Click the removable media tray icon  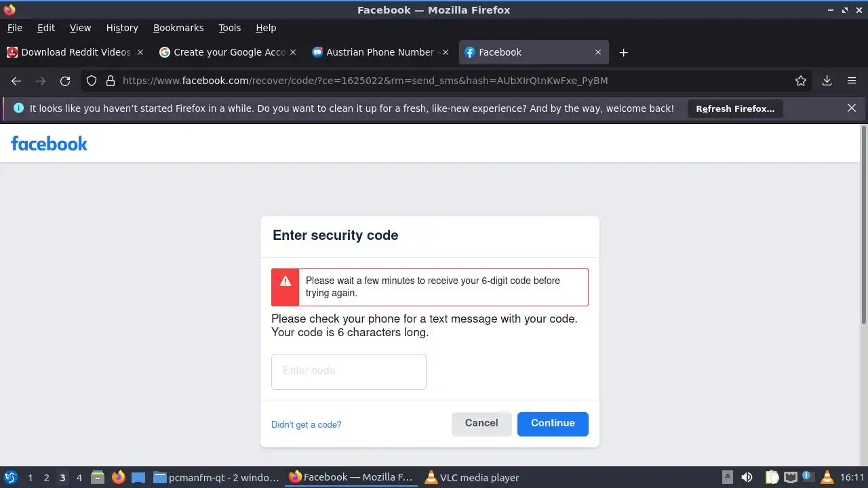pos(728,477)
